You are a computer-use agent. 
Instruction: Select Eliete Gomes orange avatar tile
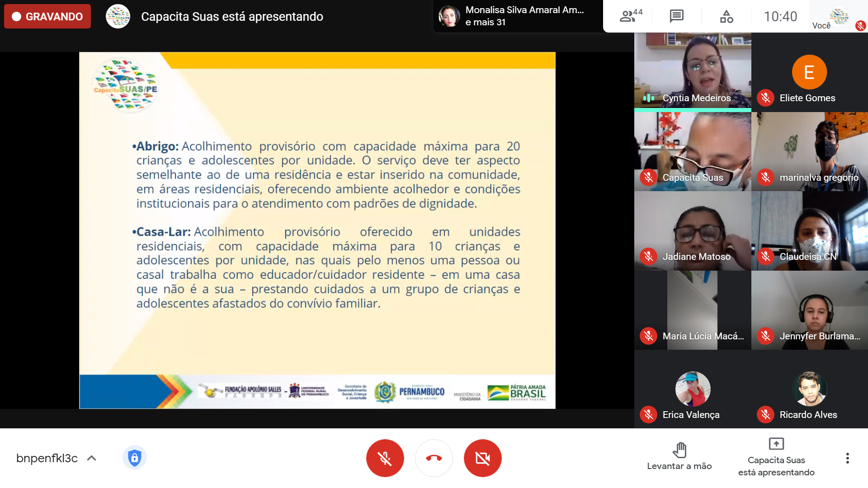click(809, 72)
